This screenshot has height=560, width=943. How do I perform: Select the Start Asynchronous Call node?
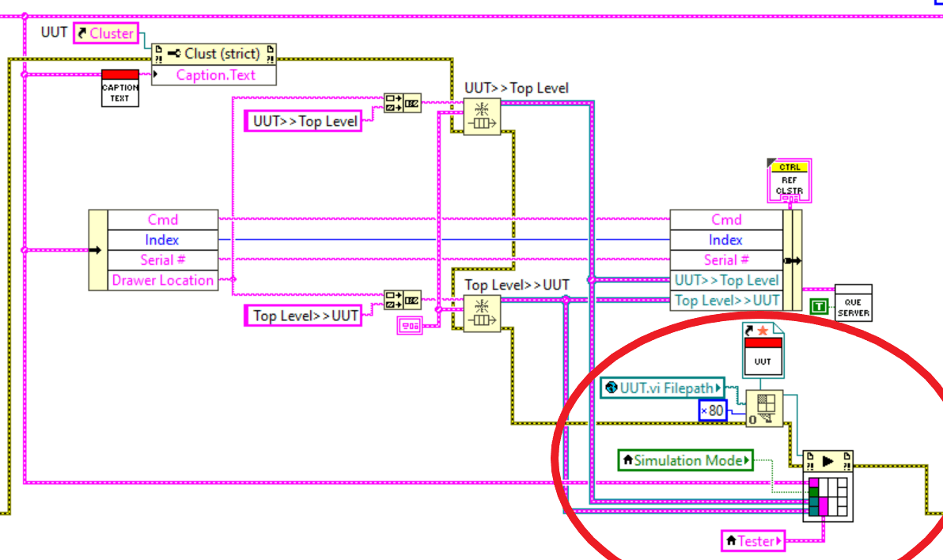tap(828, 486)
